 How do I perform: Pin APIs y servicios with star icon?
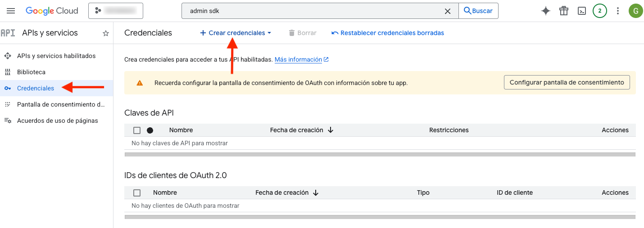click(x=106, y=33)
